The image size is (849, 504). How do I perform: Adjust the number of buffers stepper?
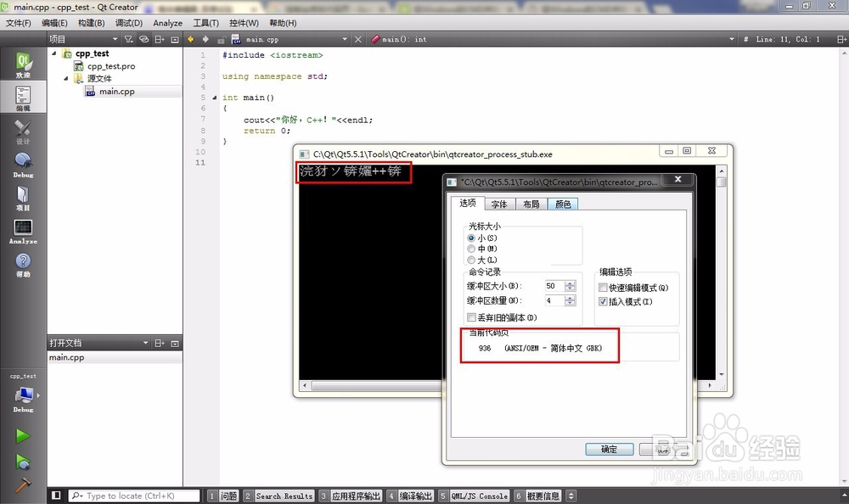click(570, 300)
